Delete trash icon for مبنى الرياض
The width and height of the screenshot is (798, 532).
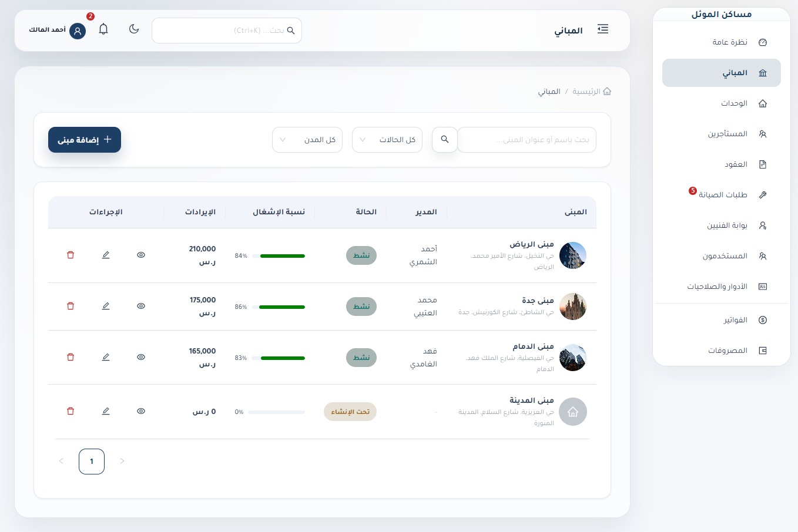coord(71,255)
